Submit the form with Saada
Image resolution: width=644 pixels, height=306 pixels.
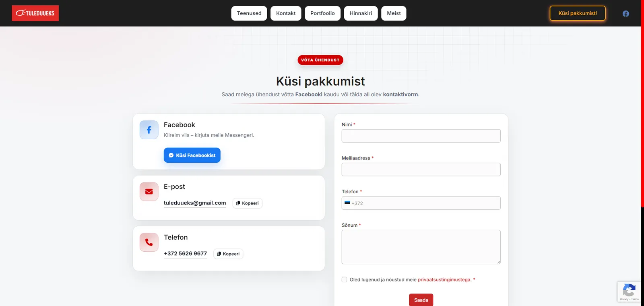pos(421,300)
